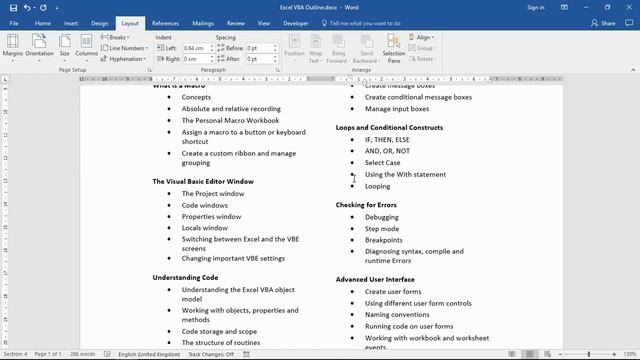The width and height of the screenshot is (640, 360).
Task: Open the Orientation options
Action: click(x=39, y=48)
